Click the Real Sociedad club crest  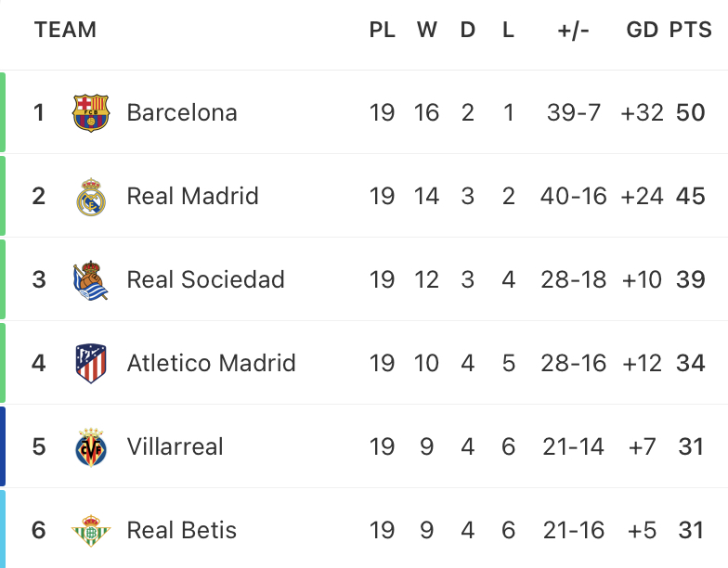coord(91,280)
